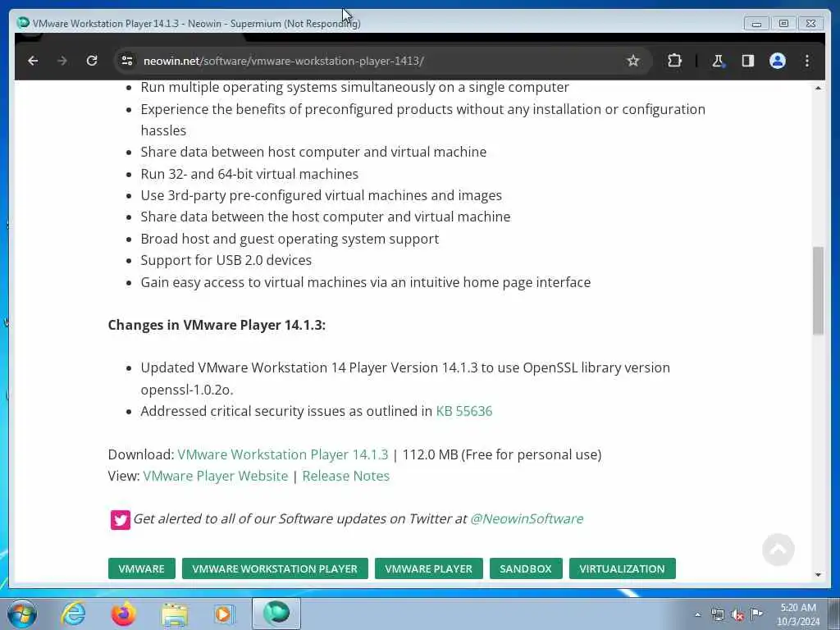Image resolution: width=840 pixels, height=630 pixels.
Task: Open the KB 55636 link
Action: tap(464, 411)
